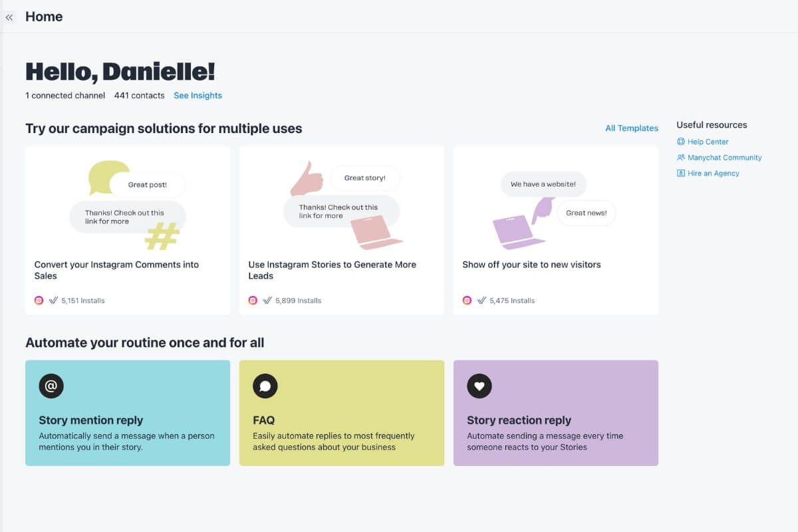Click Instagram icon on Stories Leads card

point(253,301)
